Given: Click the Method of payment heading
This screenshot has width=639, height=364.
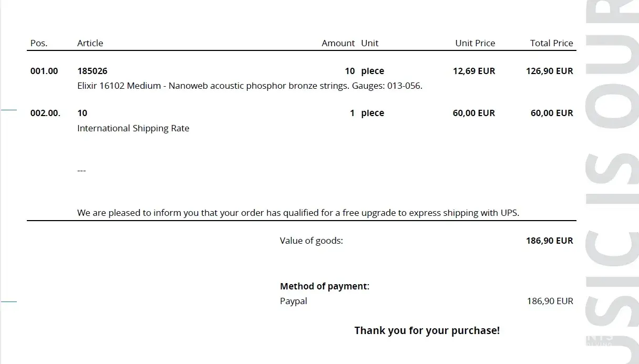Looking at the screenshot, I should [x=324, y=286].
